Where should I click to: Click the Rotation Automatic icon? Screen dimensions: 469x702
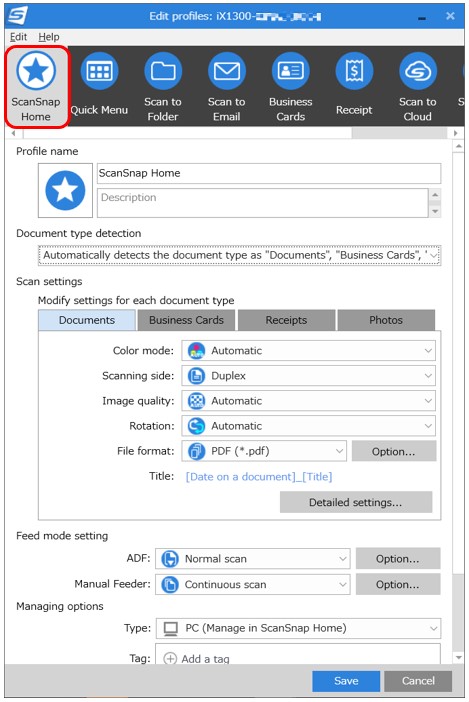(x=196, y=426)
